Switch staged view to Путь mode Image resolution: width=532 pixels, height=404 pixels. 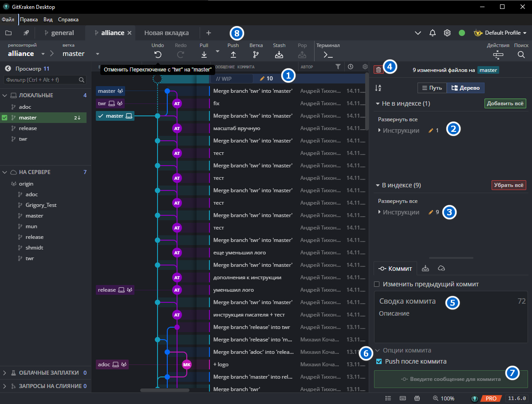pyautogui.click(x=431, y=87)
